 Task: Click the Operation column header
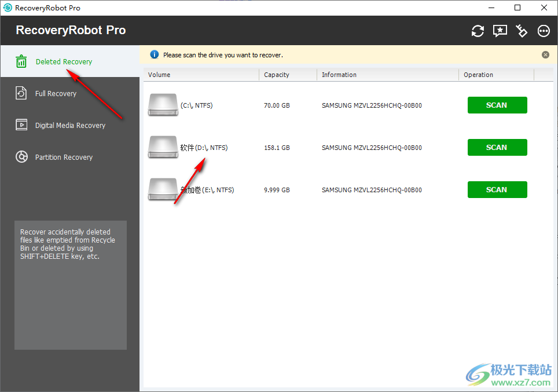pyautogui.click(x=497, y=75)
